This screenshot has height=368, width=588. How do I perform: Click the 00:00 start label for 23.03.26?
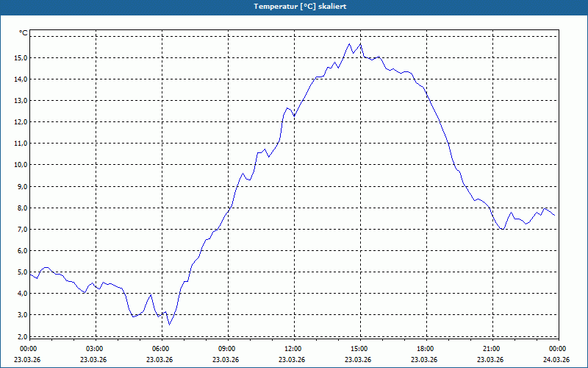click(29, 349)
